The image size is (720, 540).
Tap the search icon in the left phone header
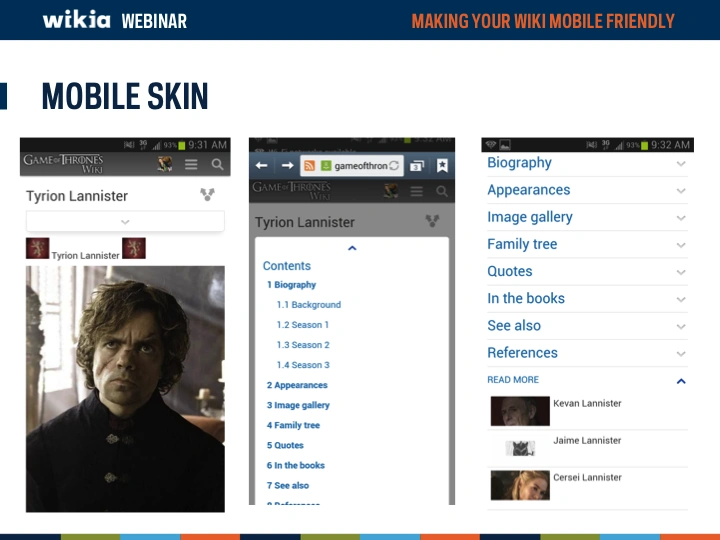(217, 164)
